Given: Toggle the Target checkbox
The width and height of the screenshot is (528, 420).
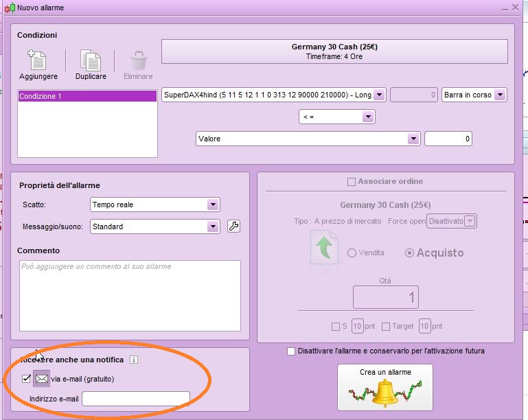Looking at the screenshot, I should [386, 327].
